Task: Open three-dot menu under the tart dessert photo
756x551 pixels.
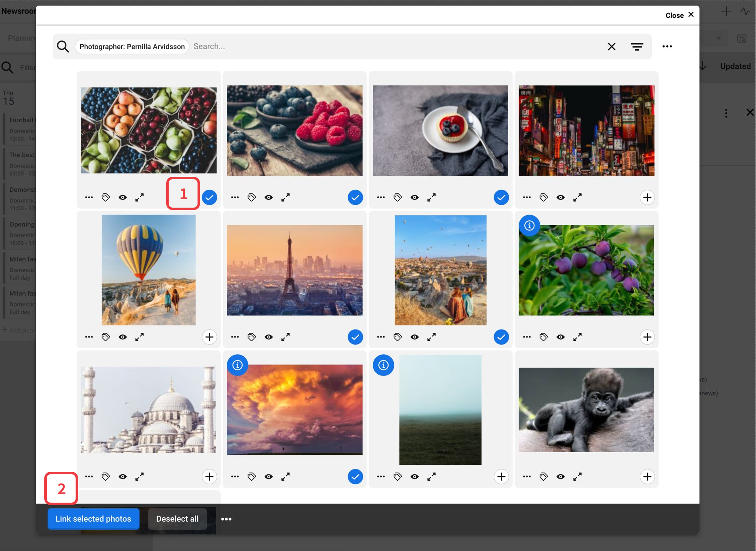Action: pyautogui.click(x=381, y=197)
